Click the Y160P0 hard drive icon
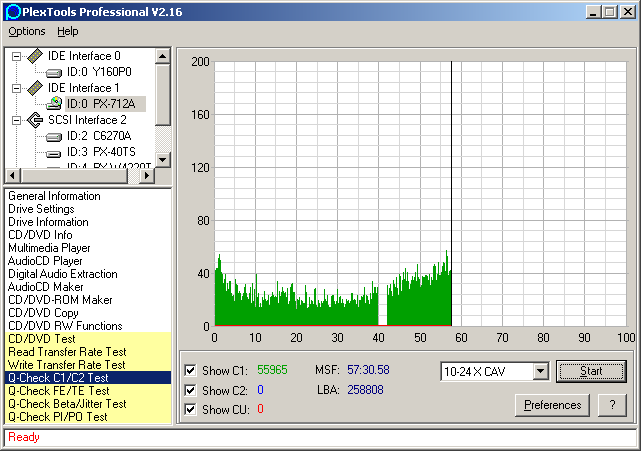This screenshot has height=451, width=641. click(54, 73)
